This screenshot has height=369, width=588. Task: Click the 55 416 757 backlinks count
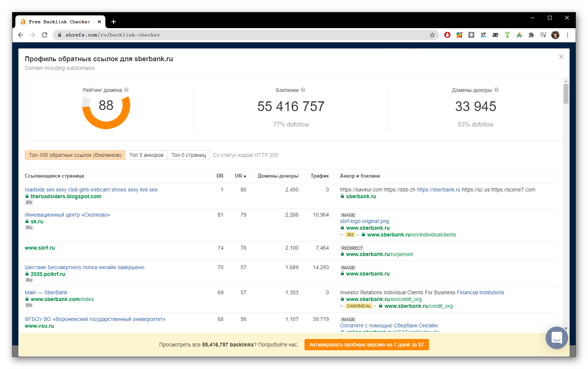pyautogui.click(x=291, y=106)
